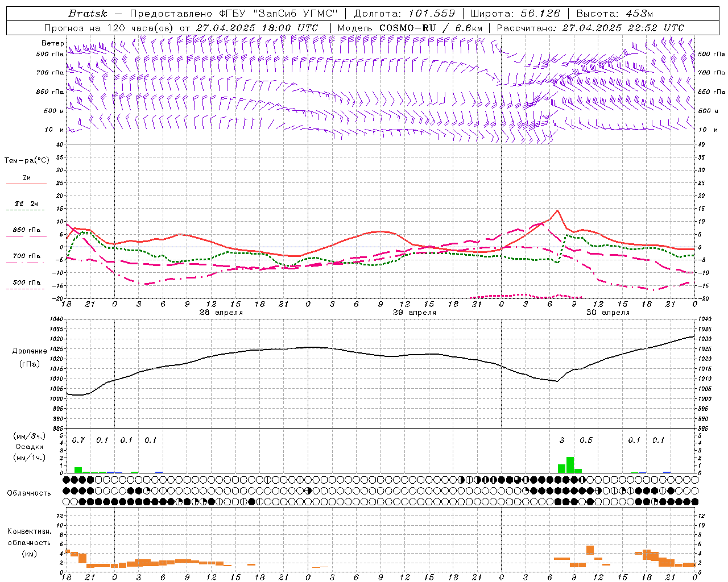Click the 'Осадки' precipitation label
The width and height of the screenshot is (728, 582).
(29, 447)
